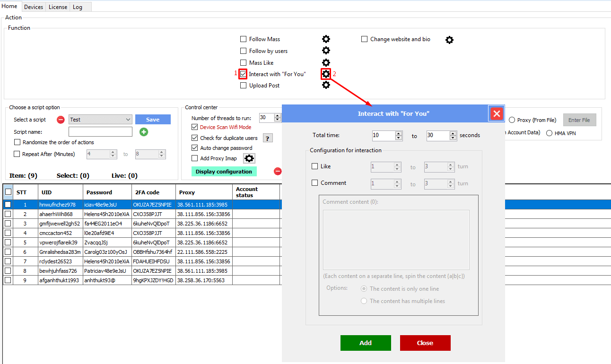The width and height of the screenshot is (611, 364).
Task: Open Upload Post settings gear
Action: point(326,85)
